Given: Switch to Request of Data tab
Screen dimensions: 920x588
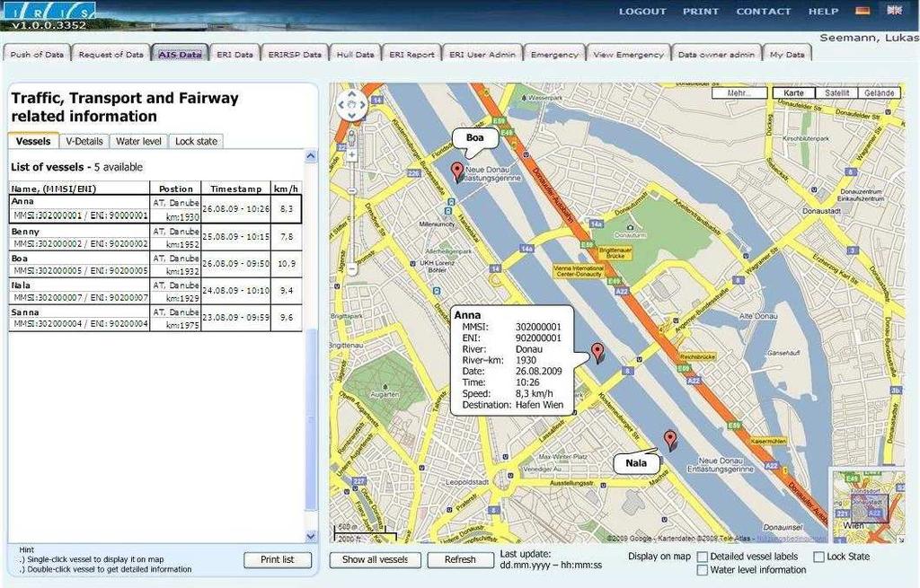Looking at the screenshot, I should click(x=111, y=54).
